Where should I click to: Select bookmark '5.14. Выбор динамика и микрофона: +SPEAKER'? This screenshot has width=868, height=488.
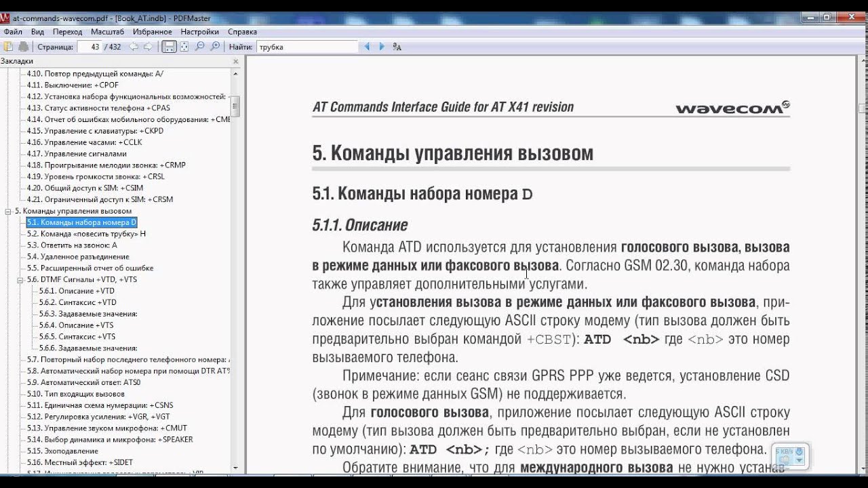point(110,439)
